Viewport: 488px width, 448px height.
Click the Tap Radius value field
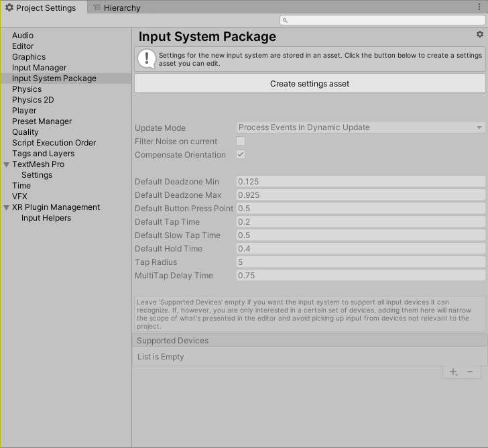point(361,262)
